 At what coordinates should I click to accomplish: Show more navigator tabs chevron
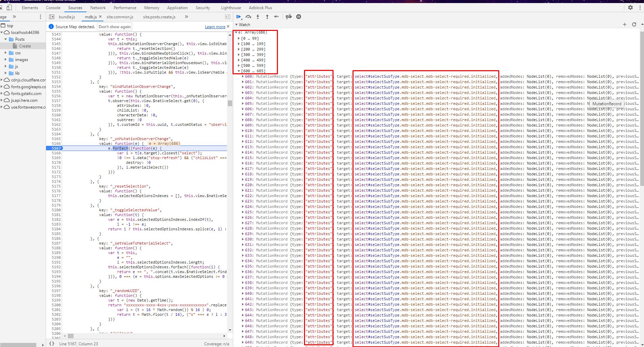click(14, 17)
